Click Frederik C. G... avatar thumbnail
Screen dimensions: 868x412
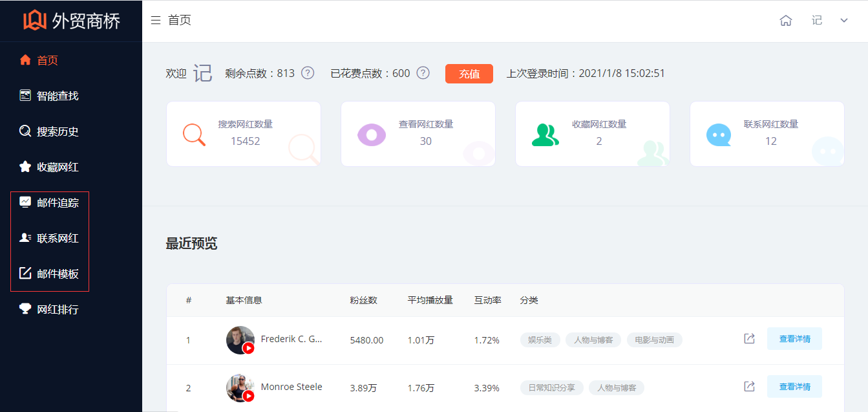coord(240,340)
